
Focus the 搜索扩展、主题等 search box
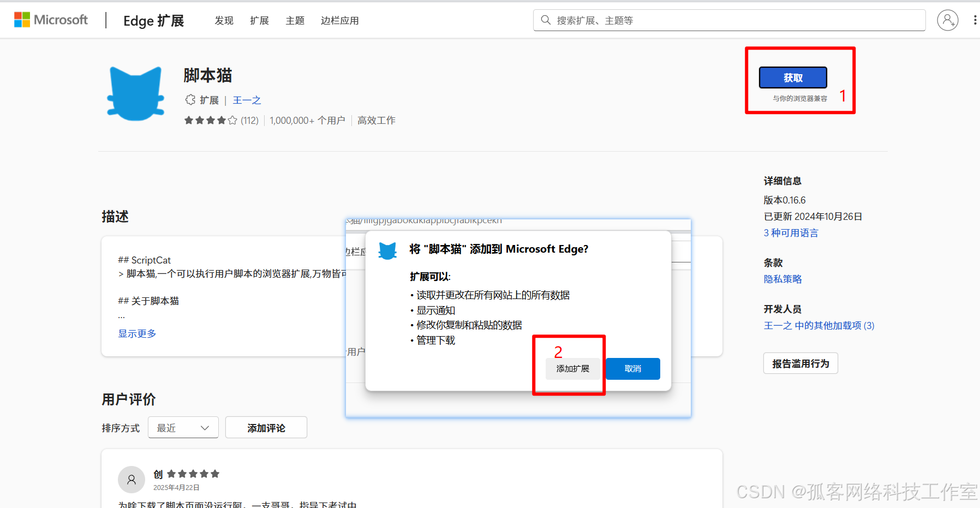(729, 20)
